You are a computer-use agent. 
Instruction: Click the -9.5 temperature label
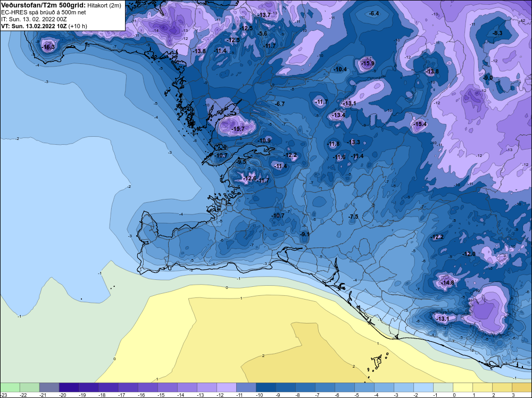pos(241,162)
